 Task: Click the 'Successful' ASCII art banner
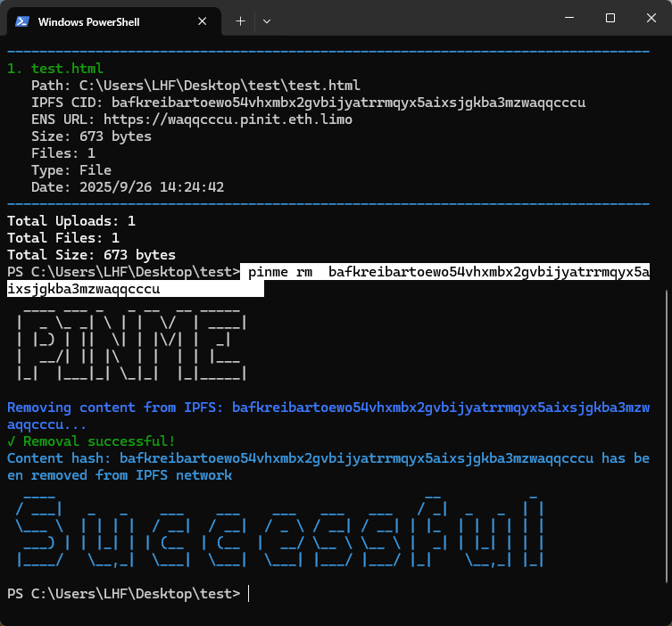click(x=280, y=531)
